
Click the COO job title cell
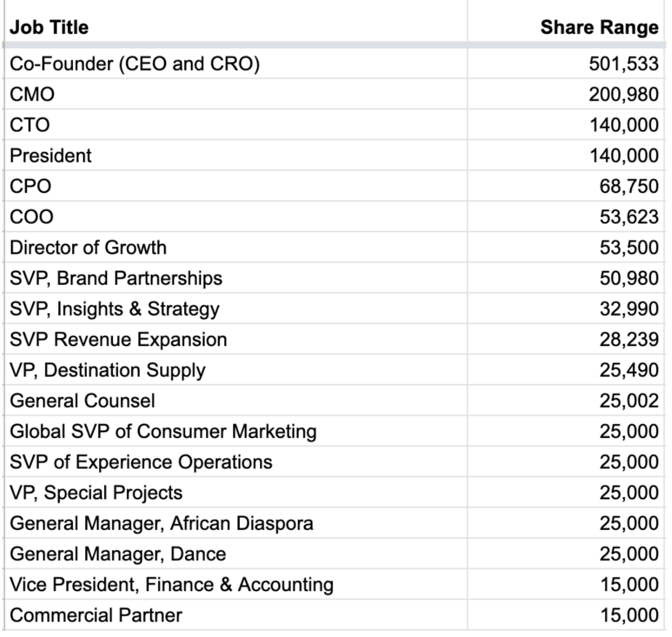click(x=31, y=217)
